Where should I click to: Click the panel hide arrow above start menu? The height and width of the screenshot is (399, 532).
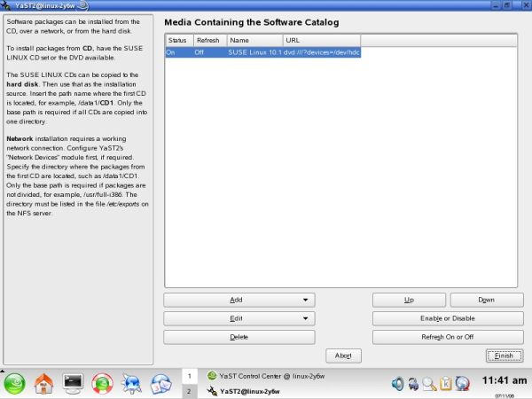2,371
